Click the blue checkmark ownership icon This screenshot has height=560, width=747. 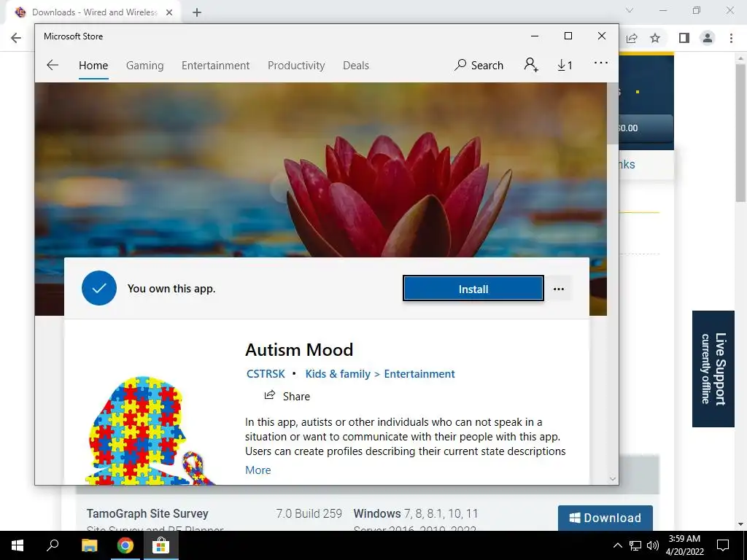tap(99, 288)
